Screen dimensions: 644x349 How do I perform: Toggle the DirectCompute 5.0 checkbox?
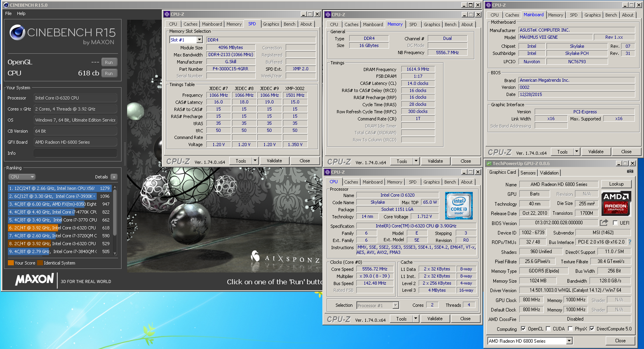[x=592, y=329]
